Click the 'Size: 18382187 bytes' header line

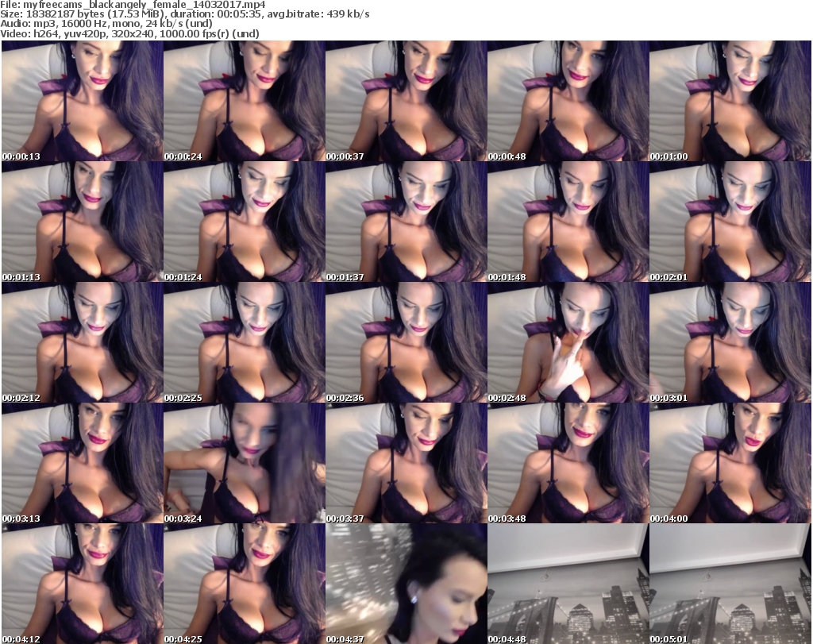tap(184, 14)
